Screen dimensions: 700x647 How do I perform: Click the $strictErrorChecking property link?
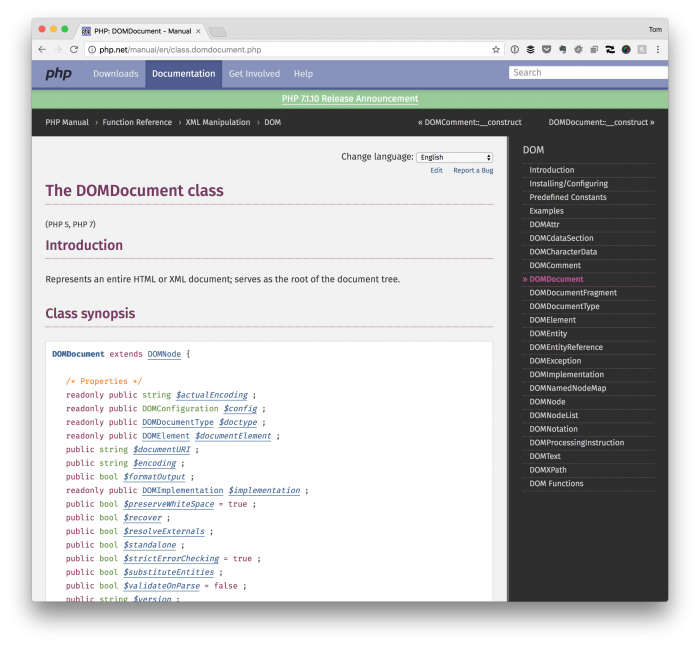(x=171, y=559)
